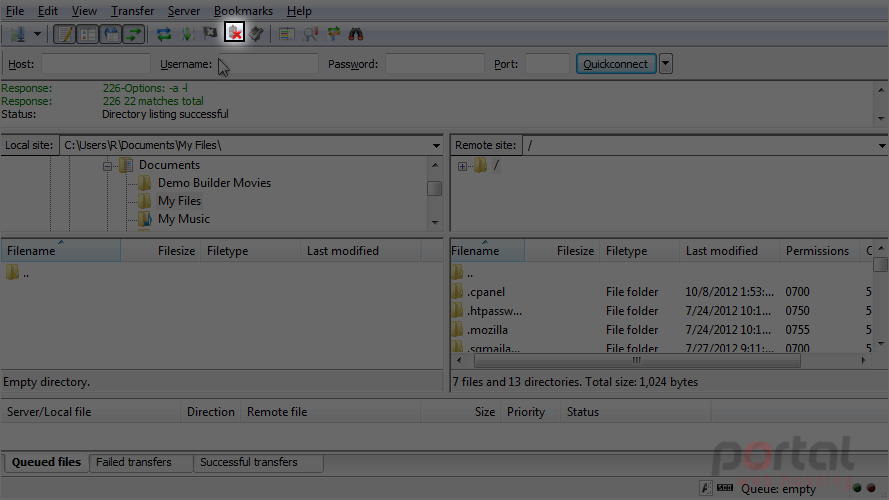This screenshot has height=500, width=889.
Task: Open the View menu
Action: pos(84,11)
